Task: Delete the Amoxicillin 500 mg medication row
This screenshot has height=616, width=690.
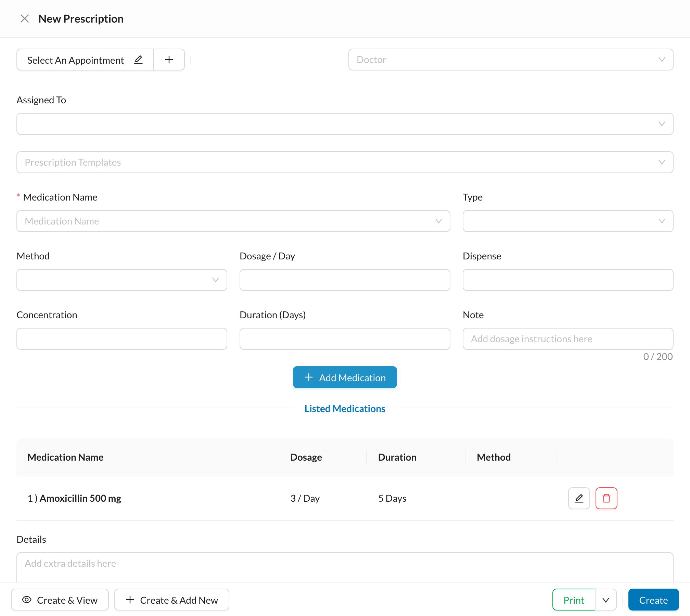Action: (606, 498)
